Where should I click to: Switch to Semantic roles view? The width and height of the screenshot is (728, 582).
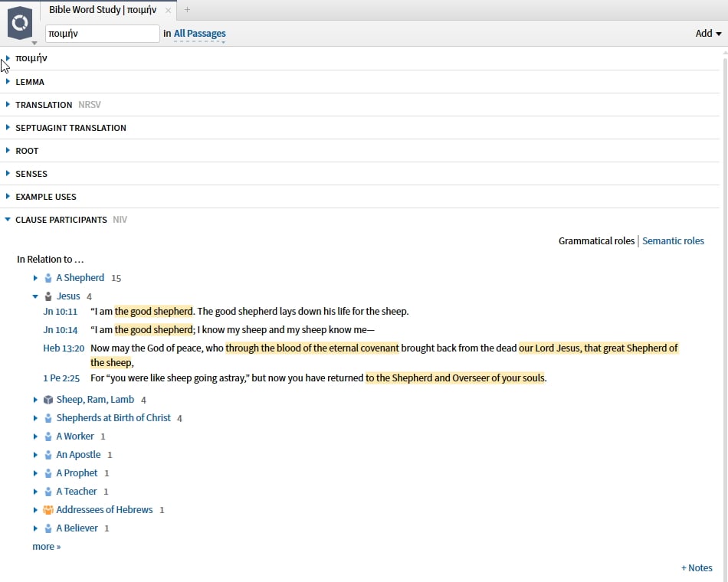673,241
